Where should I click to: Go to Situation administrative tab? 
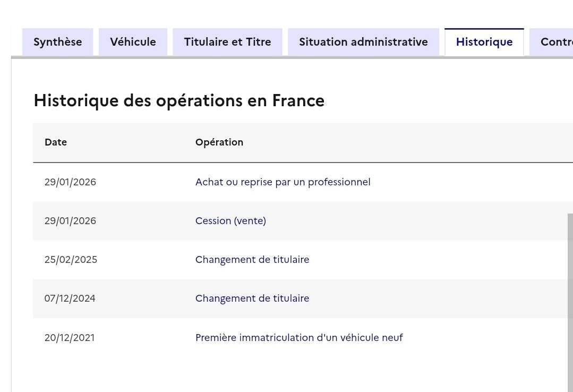click(363, 42)
